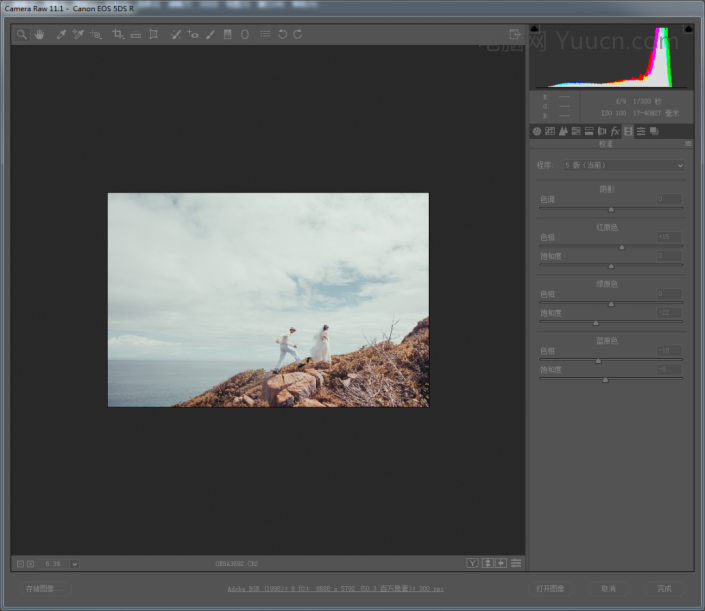Select the Zoom tool in toolbar
705x611 pixels.
tap(22, 34)
